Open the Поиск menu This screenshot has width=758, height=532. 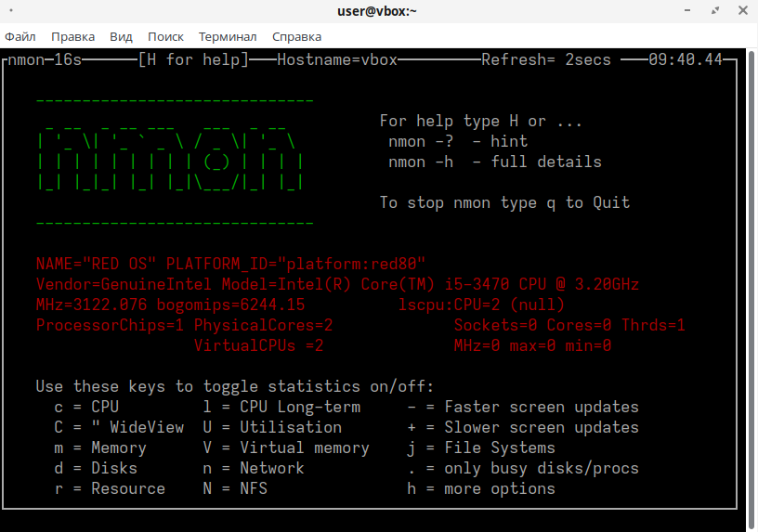coord(165,37)
